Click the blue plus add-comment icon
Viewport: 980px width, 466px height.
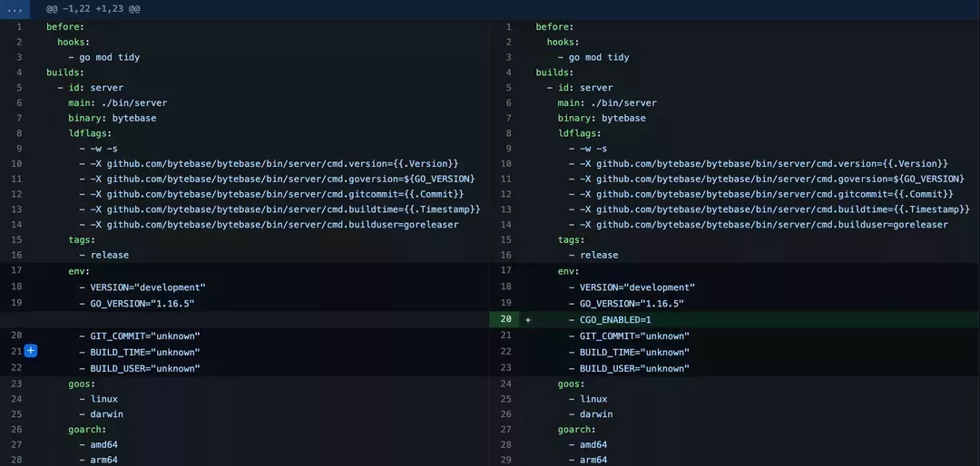pyautogui.click(x=30, y=351)
